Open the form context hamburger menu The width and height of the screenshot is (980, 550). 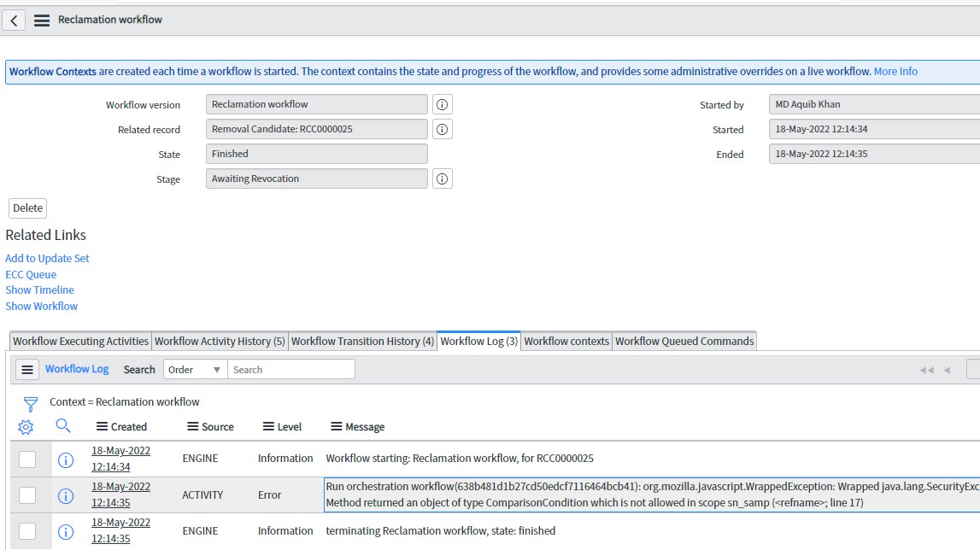pos(42,20)
